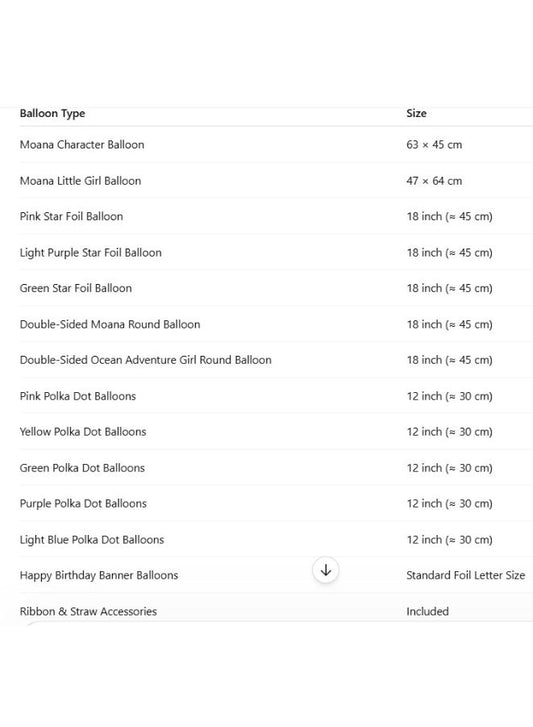Select the Ribbon & Straw Accessories row
This screenshot has width=533, height=727.
pyautogui.click(x=276, y=612)
